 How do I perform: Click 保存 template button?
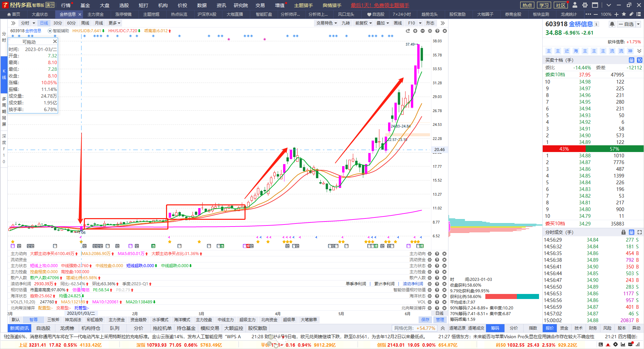click(x=425, y=320)
